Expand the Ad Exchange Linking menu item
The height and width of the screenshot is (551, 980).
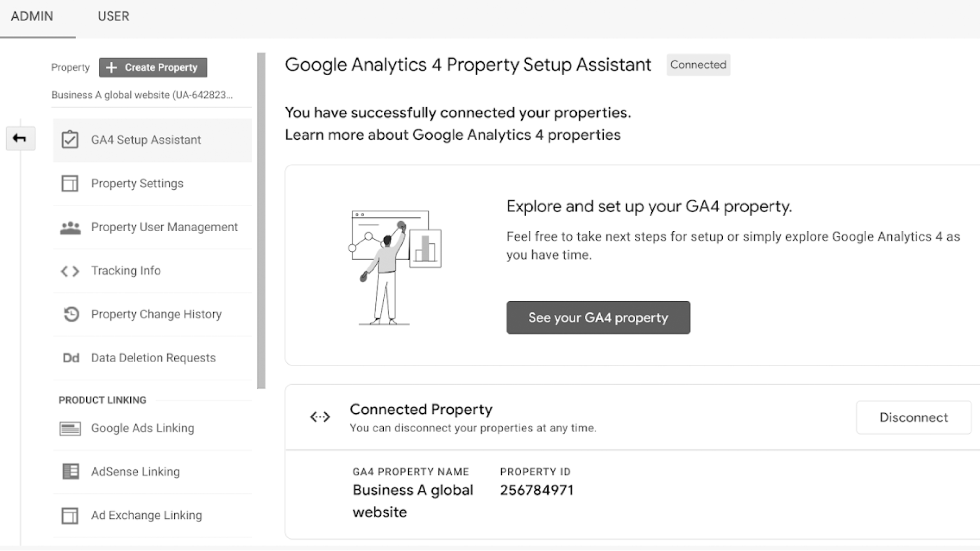[x=146, y=515]
